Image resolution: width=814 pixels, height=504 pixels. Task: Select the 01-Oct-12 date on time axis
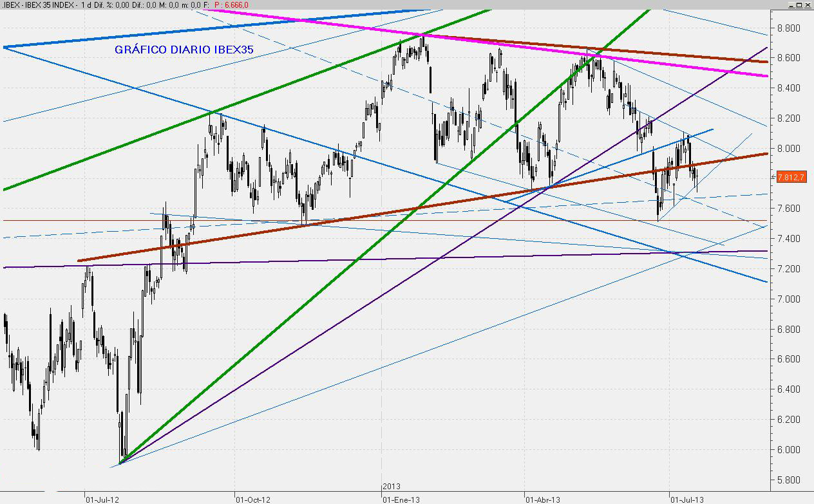pyautogui.click(x=253, y=499)
